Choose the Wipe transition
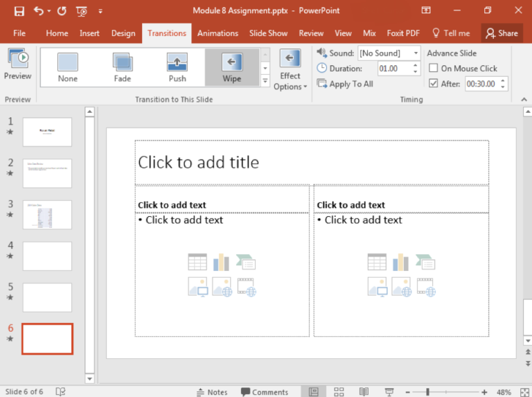 click(232, 67)
